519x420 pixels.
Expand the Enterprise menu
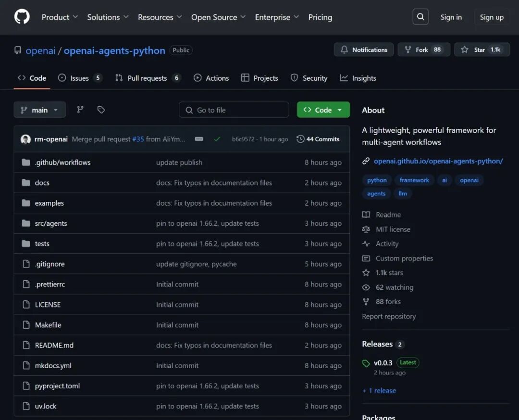tap(277, 17)
